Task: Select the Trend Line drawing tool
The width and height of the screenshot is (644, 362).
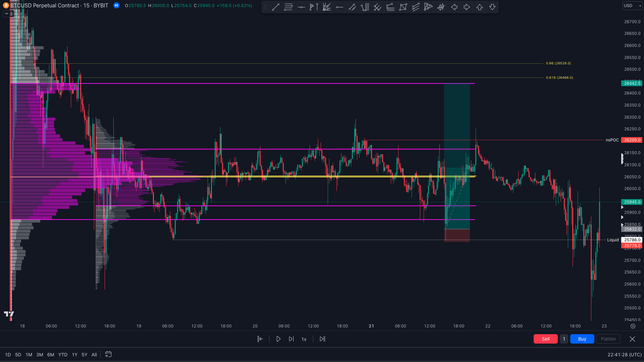Action: click(275, 7)
